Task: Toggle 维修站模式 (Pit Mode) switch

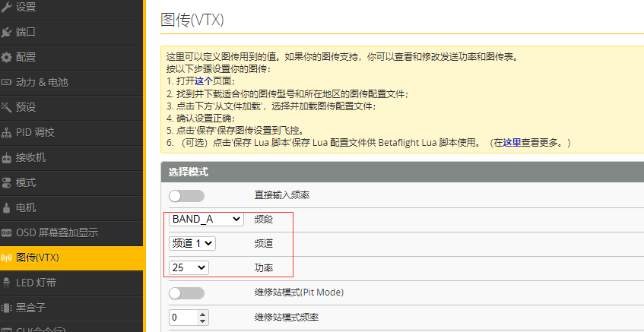Action: [x=186, y=292]
